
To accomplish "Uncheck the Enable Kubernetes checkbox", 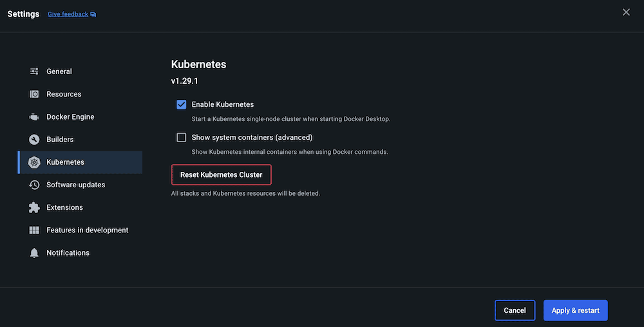I will point(182,104).
